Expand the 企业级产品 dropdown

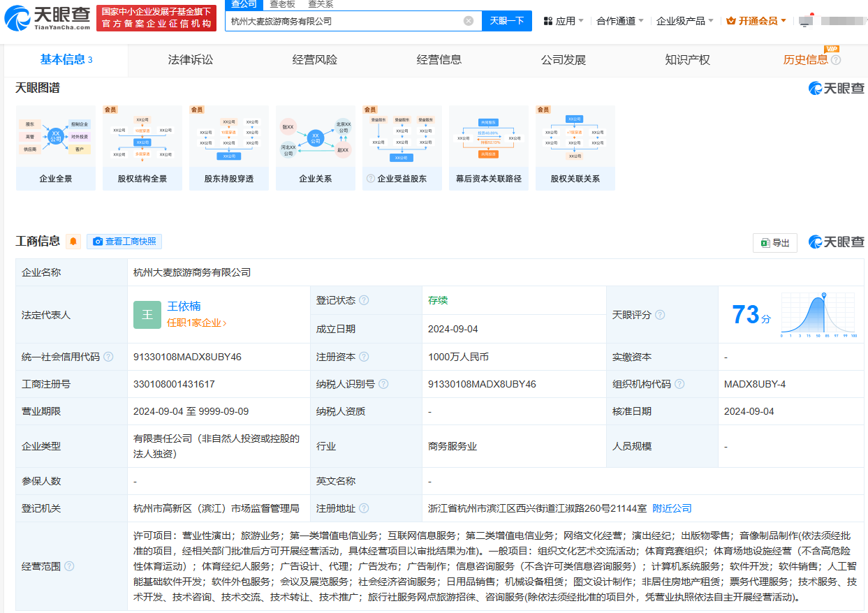point(685,21)
